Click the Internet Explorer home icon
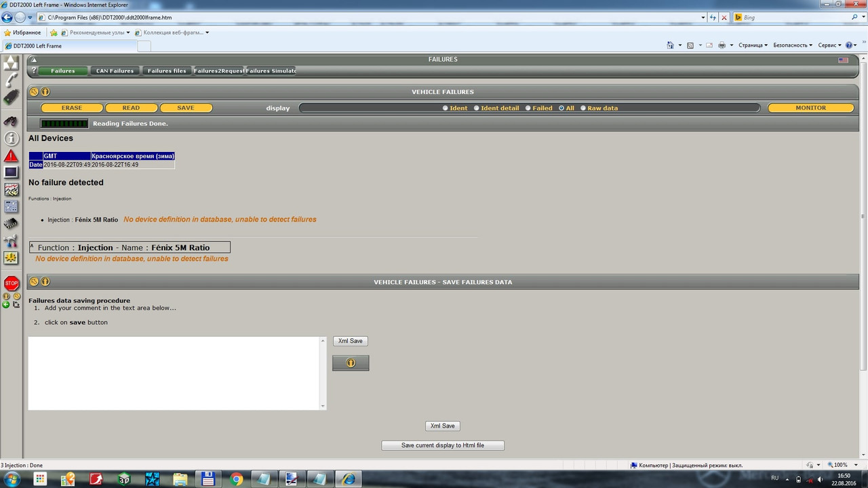Image resolution: width=868 pixels, height=488 pixels. (671, 45)
